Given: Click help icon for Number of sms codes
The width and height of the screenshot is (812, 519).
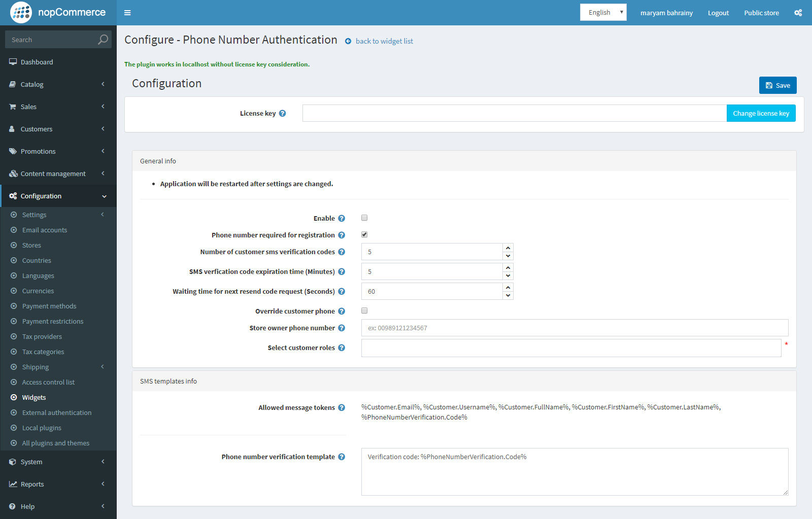Looking at the screenshot, I should (342, 252).
